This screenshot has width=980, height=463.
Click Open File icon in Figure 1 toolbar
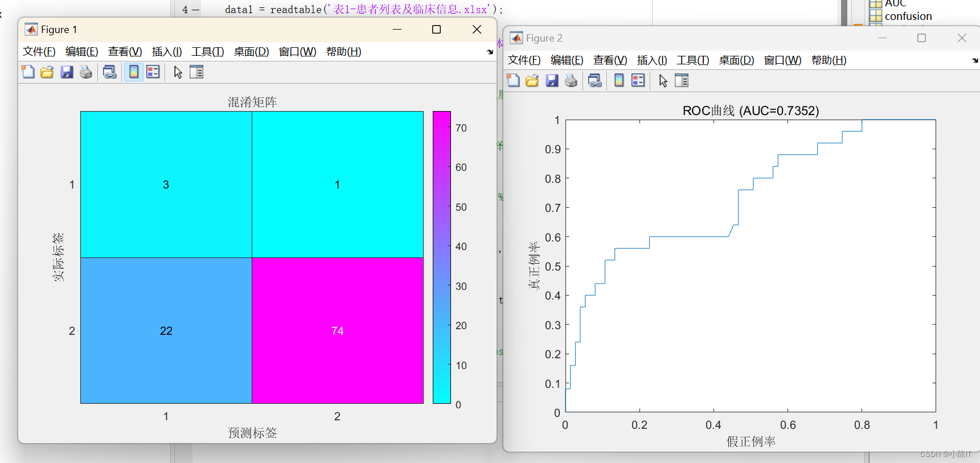(x=47, y=72)
